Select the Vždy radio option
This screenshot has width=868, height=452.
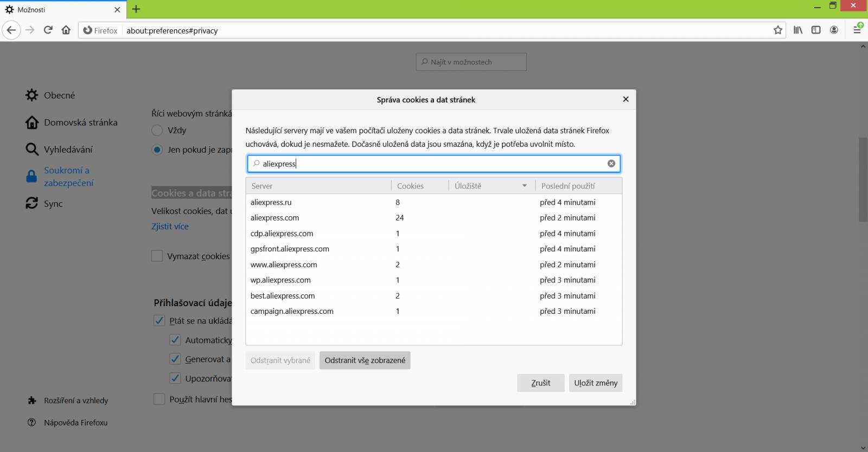point(157,130)
